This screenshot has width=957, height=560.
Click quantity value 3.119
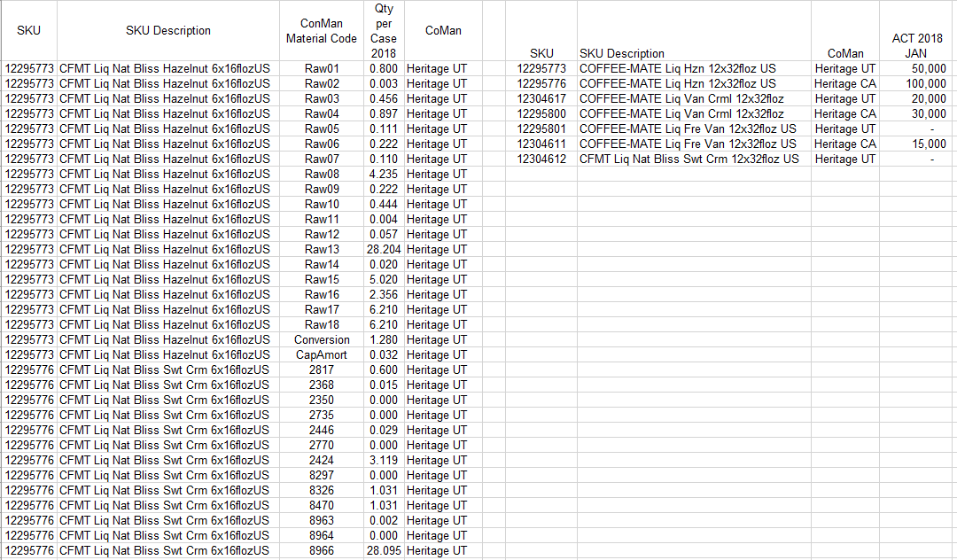pyautogui.click(x=384, y=460)
